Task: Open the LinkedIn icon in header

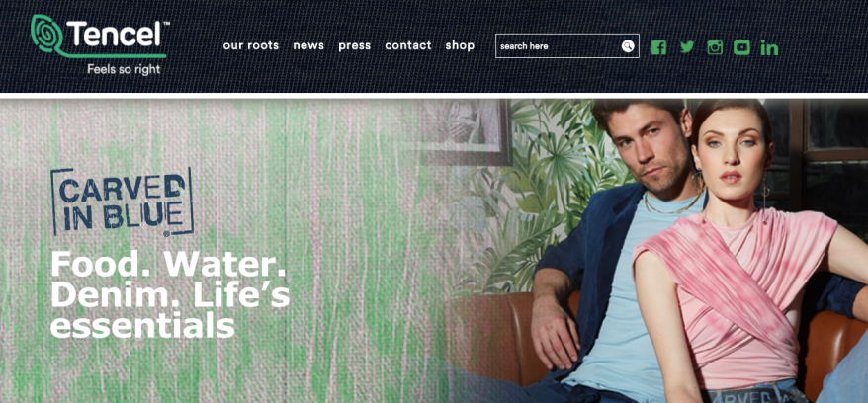Action: (769, 47)
